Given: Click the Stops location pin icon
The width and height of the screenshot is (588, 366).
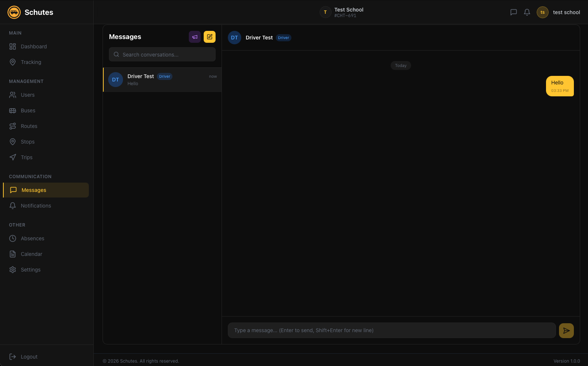Looking at the screenshot, I should (13, 142).
